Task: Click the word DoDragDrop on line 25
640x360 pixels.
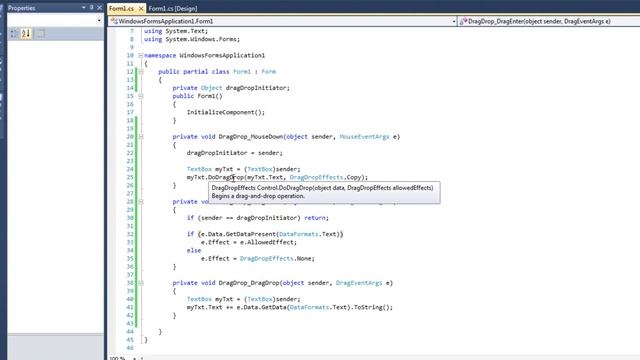Action: tap(226, 177)
